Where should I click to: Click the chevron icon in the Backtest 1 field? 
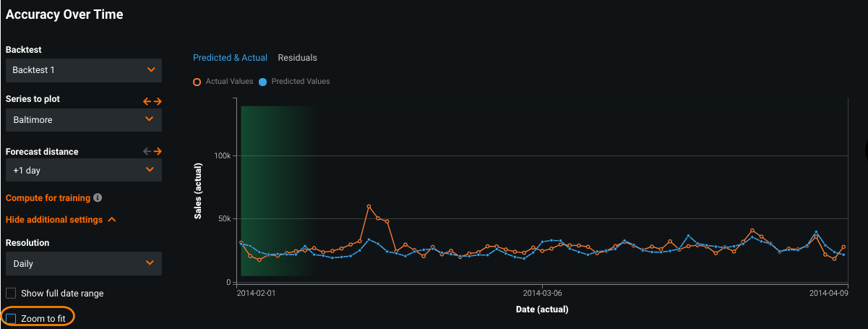point(151,70)
